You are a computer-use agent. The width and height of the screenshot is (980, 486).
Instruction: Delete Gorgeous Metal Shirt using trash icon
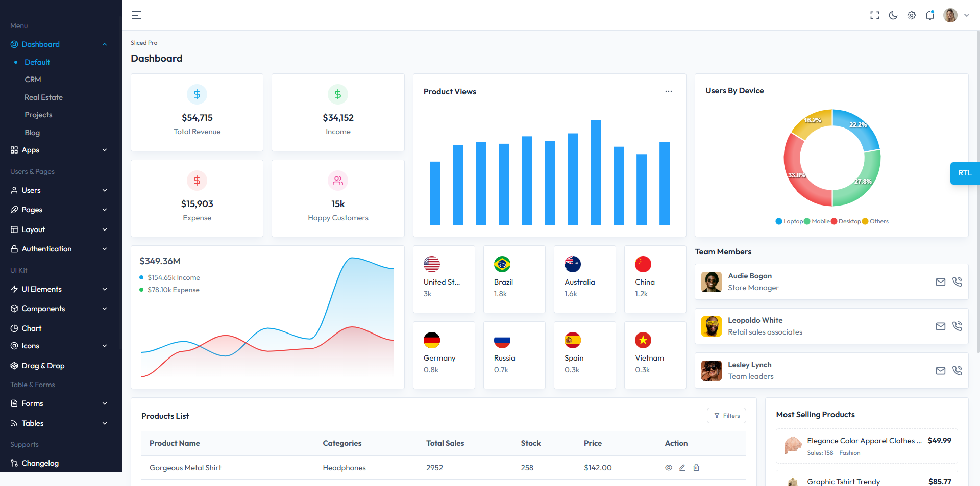click(696, 468)
